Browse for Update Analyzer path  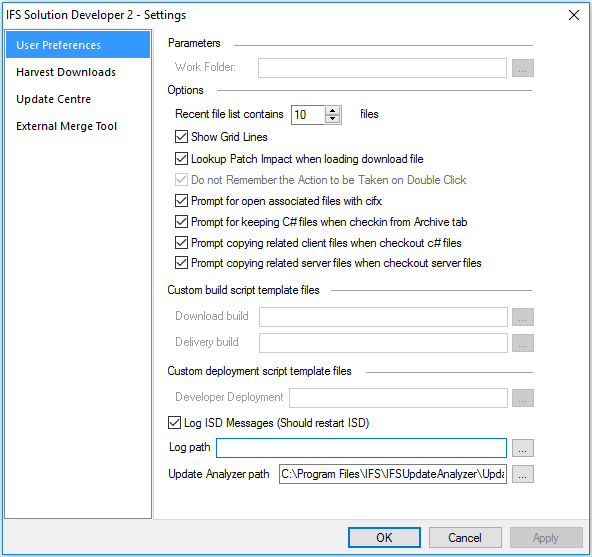click(523, 474)
